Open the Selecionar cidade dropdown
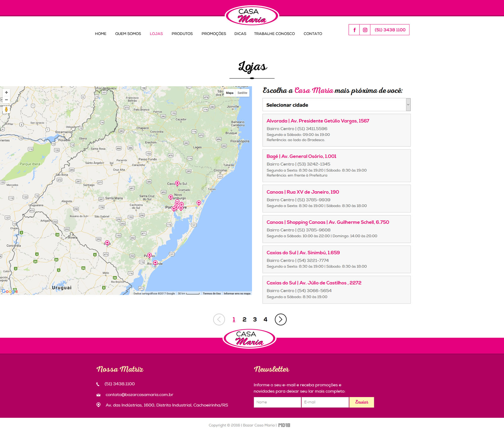Viewport: 504px width, 432px height. (336, 105)
